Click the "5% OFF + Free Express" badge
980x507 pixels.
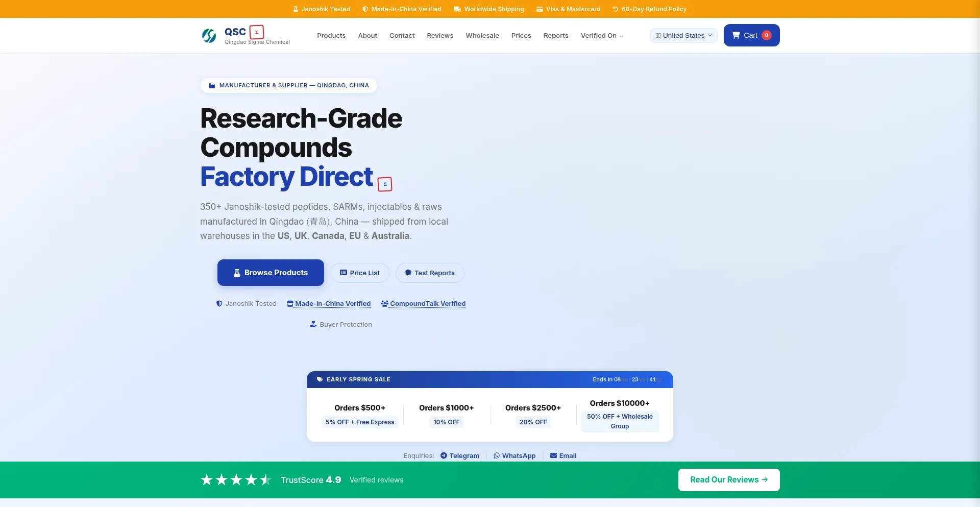click(x=360, y=422)
